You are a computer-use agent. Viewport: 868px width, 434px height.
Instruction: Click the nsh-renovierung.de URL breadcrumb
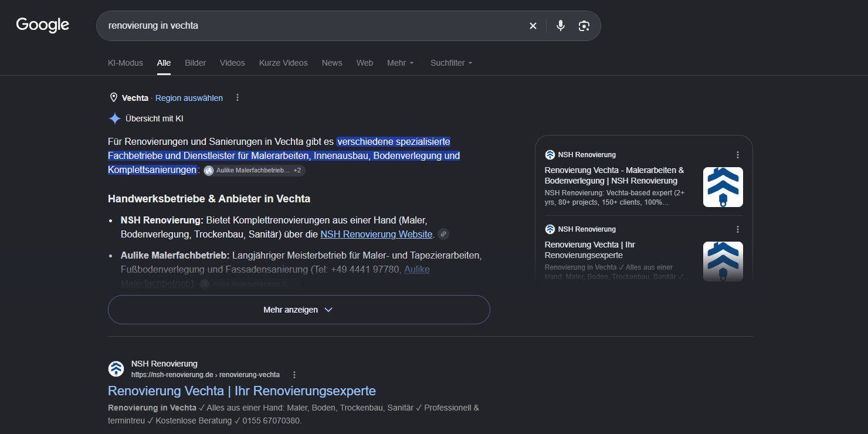[205, 375]
